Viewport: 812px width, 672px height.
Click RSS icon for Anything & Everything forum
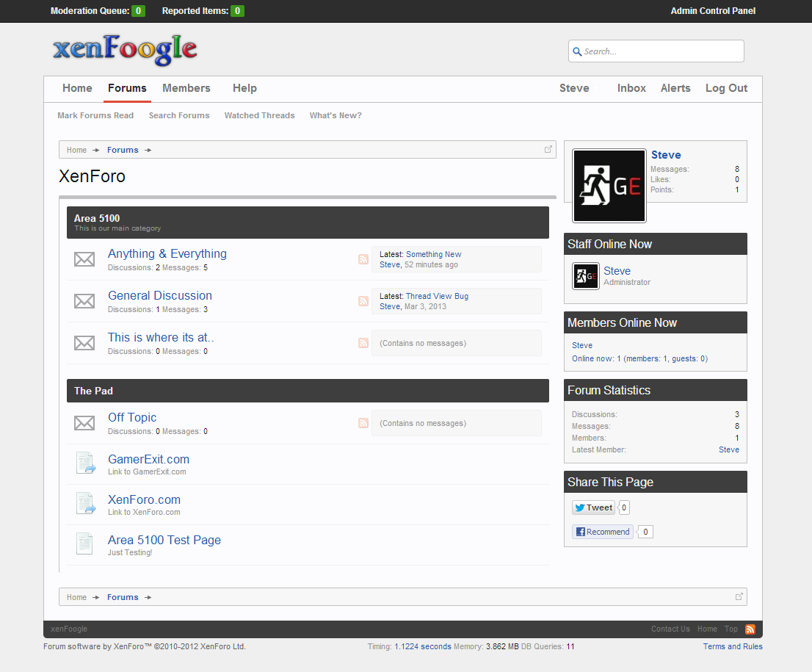[363, 259]
